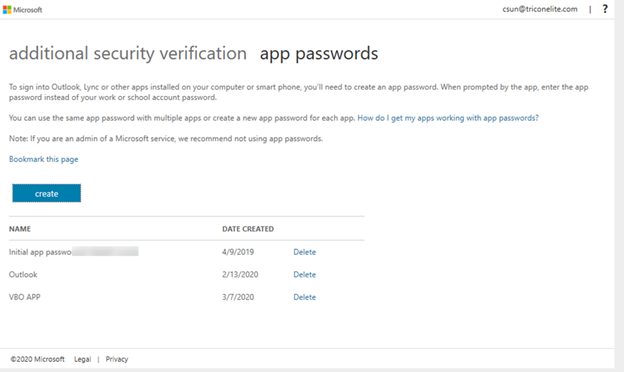Select the VBO APP row name

pyautogui.click(x=25, y=297)
